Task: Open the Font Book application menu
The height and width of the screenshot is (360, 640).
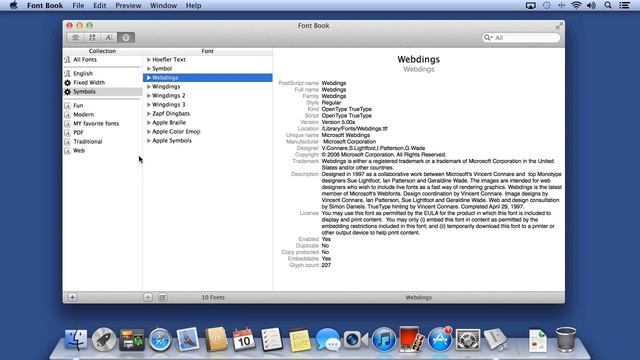Action: 45,5
